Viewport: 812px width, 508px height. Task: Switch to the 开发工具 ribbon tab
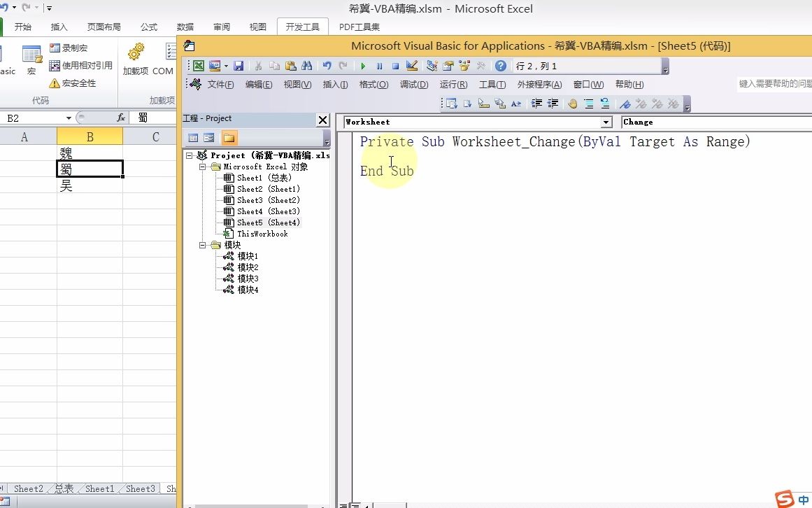pyautogui.click(x=301, y=27)
